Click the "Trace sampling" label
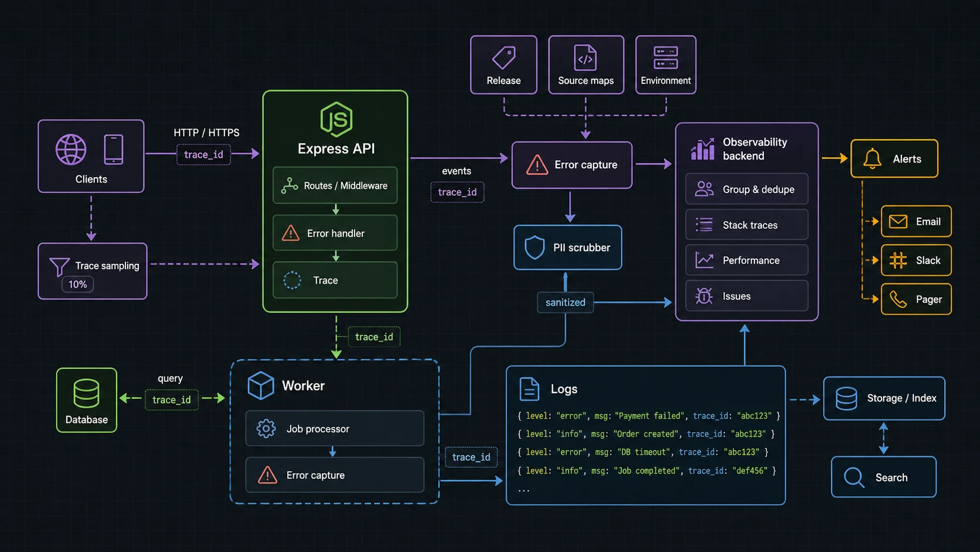The width and height of the screenshot is (980, 552). pos(107,266)
